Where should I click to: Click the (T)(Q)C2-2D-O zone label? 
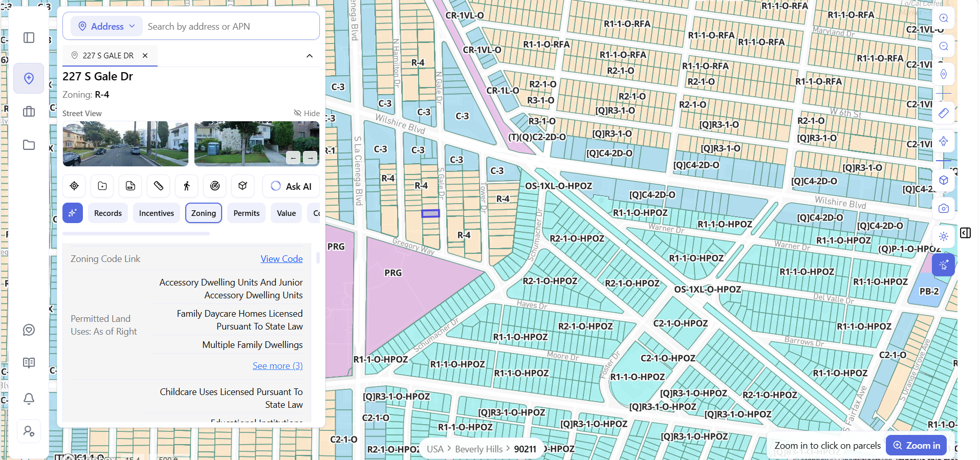(537, 137)
